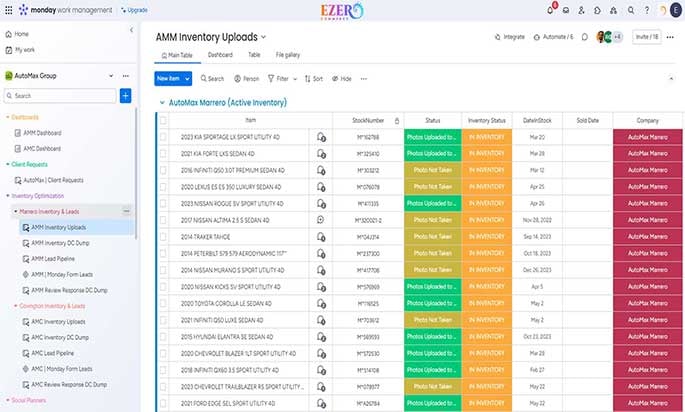
Task: Click the invite members icon in the top bar
Action: pos(581,10)
